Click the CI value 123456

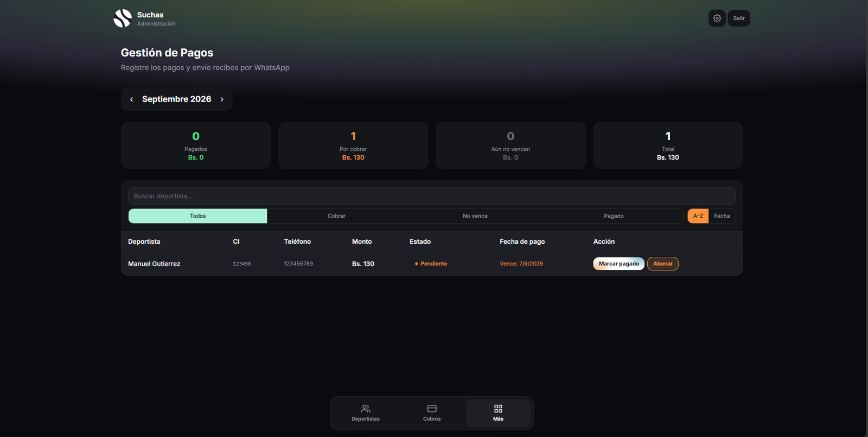pos(242,264)
